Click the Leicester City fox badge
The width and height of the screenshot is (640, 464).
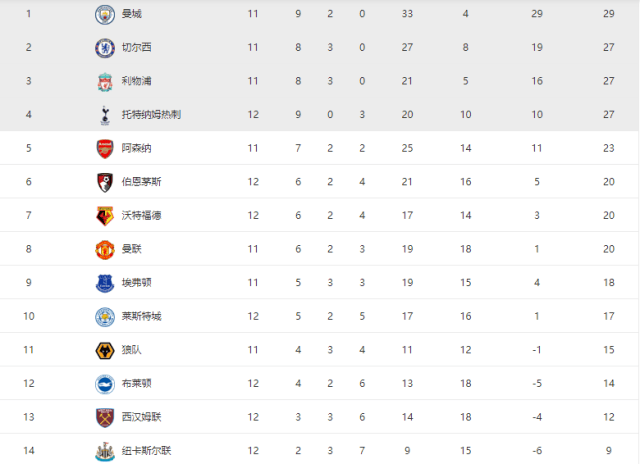tap(103, 316)
